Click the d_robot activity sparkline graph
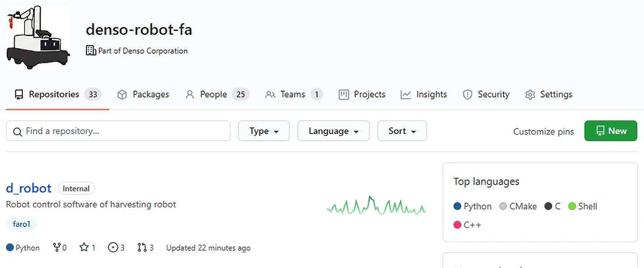The height and width of the screenshot is (268, 644). click(376, 205)
